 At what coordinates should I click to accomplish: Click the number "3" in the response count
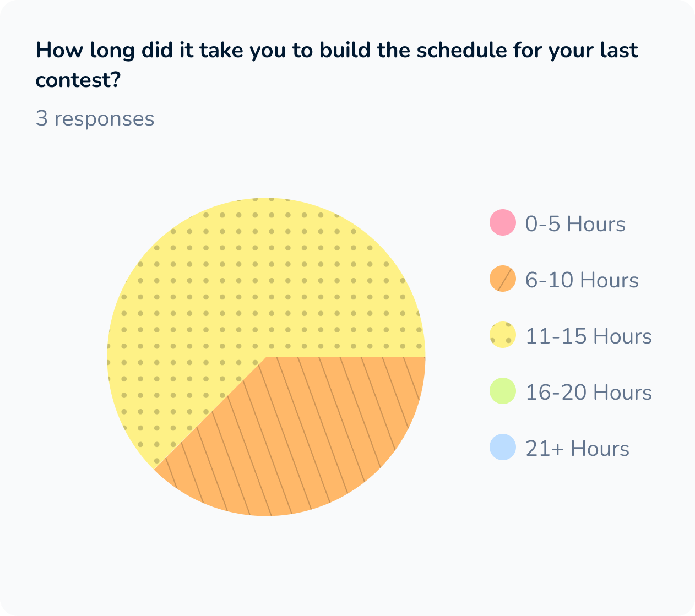(41, 119)
